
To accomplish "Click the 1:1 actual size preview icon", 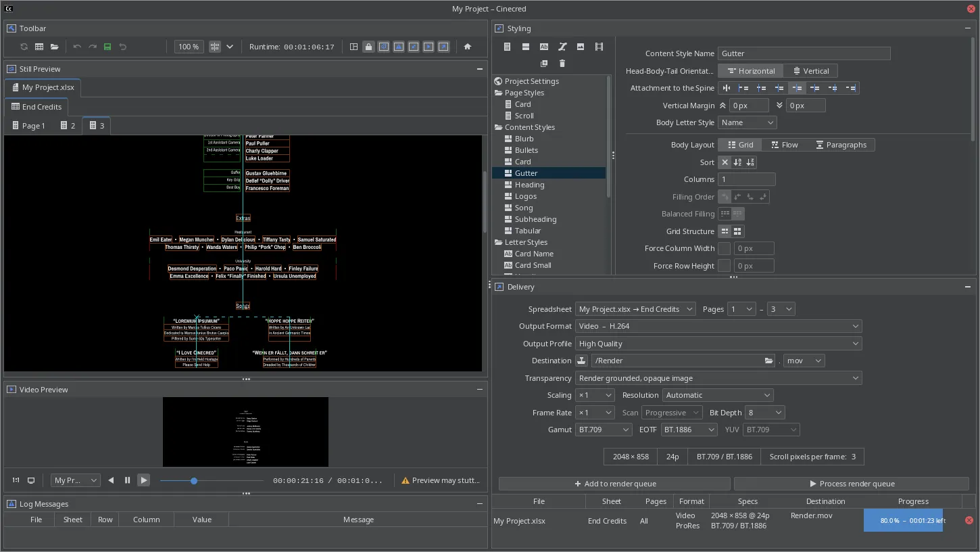I will coord(16,480).
